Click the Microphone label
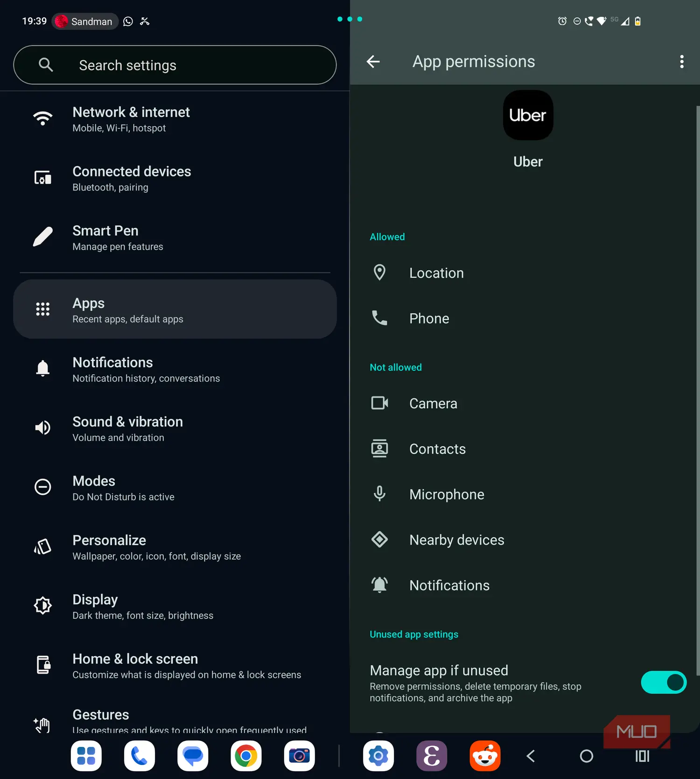This screenshot has height=779, width=700. [x=447, y=494]
